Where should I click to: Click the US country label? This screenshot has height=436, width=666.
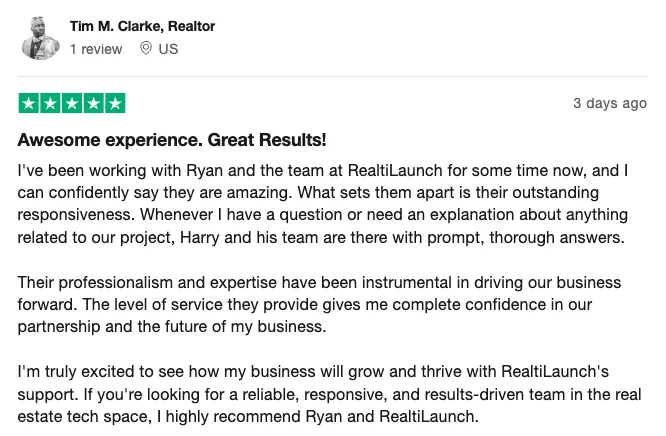point(168,49)
